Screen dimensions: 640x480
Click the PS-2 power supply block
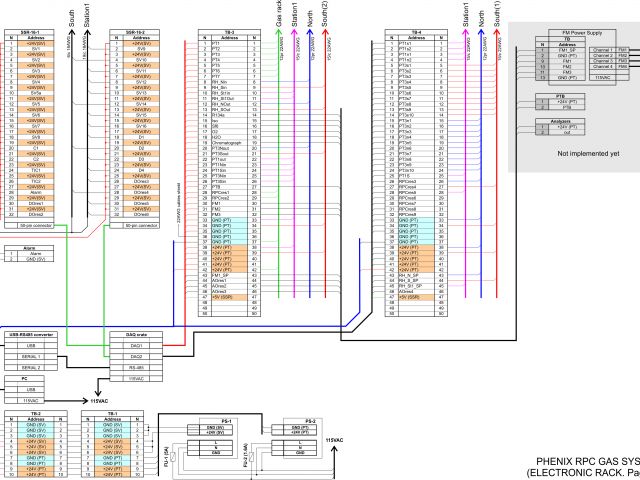310,421
